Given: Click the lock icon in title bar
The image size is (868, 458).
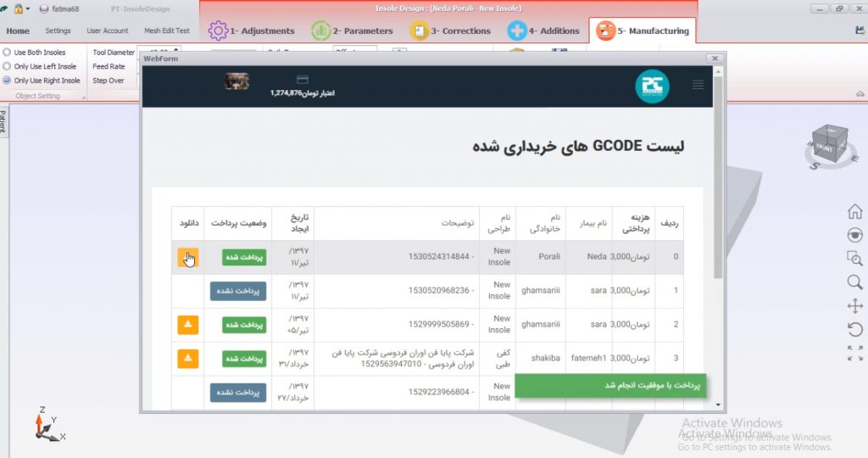Looking at the screenshot, I should (x=19, y=8).
